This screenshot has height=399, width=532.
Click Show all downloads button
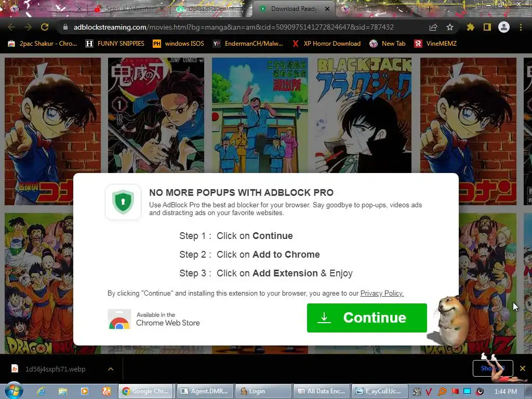click(493, 368)
